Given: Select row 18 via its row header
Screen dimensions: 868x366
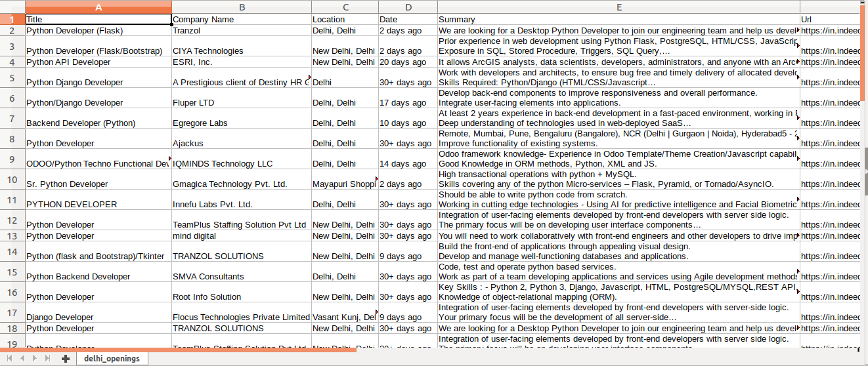Looking at the screenshot, I should coord(12,328).
